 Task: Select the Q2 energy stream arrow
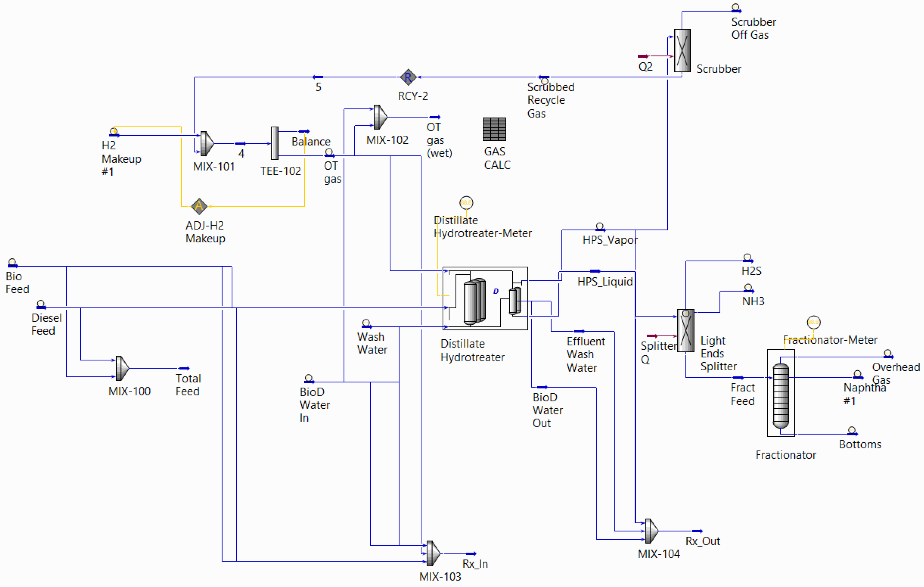pos(643,56)
